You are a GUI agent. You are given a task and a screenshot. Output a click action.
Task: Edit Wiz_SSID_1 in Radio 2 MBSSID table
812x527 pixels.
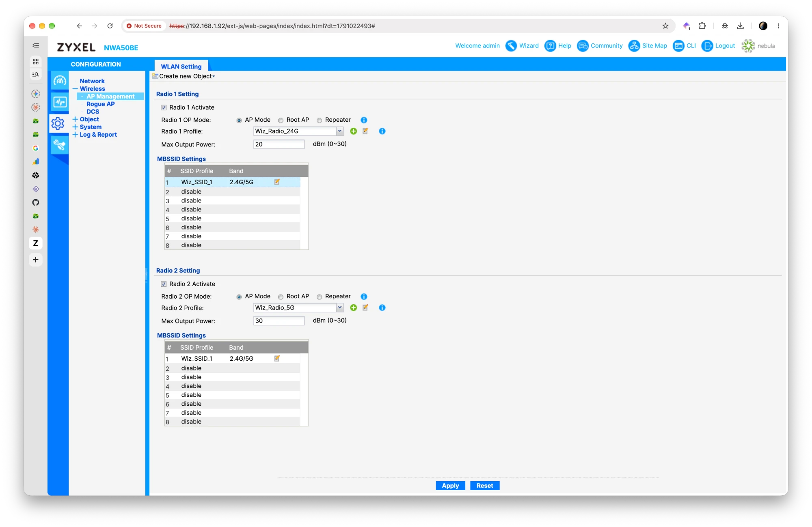pos(277,358)
